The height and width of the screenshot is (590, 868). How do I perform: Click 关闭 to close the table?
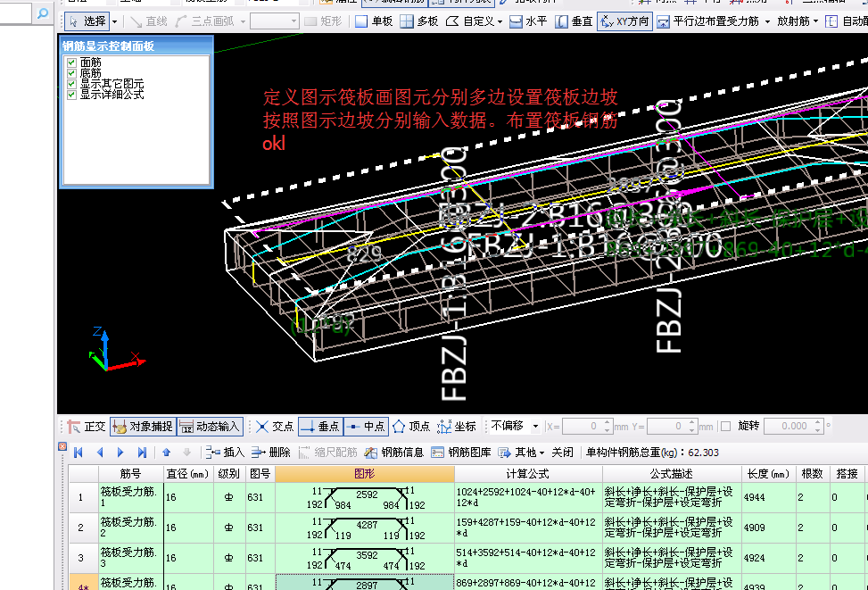(x=562, y=453)
